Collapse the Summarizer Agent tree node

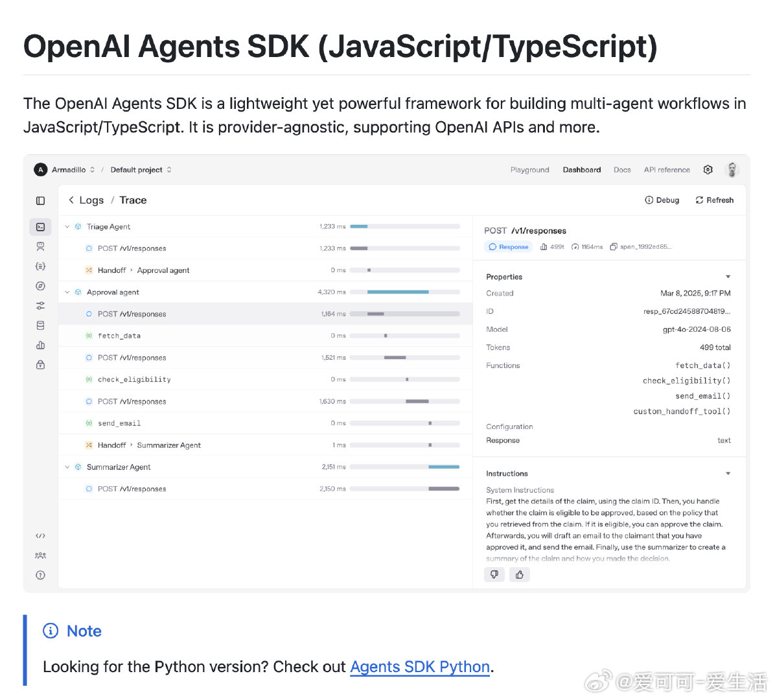point(67,467)
